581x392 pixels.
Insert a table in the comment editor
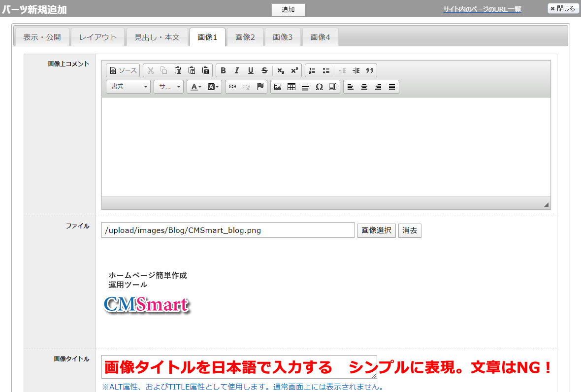point(291,87)
